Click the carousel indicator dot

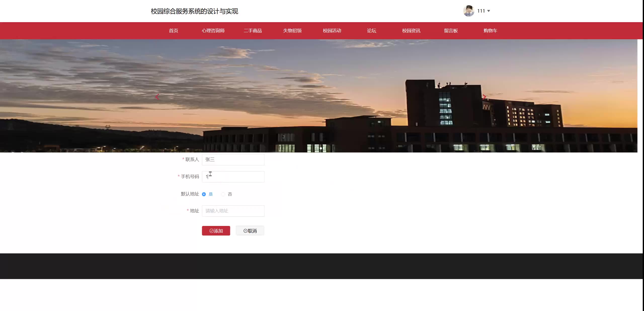(x=321, y=148)
